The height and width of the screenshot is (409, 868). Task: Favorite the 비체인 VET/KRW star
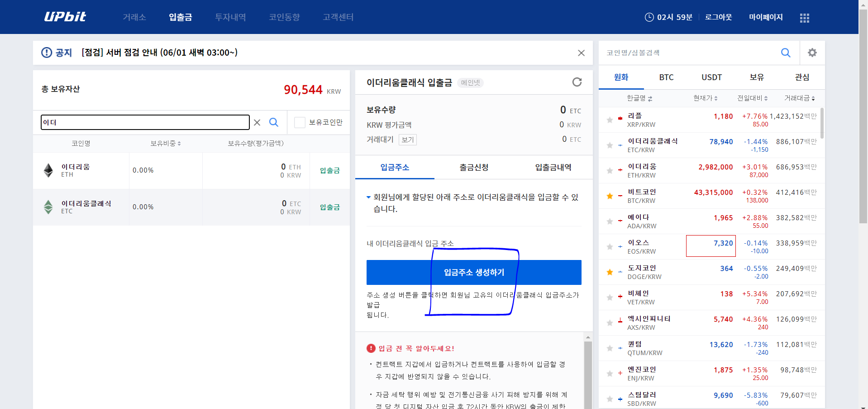click(x=610, y=298)
